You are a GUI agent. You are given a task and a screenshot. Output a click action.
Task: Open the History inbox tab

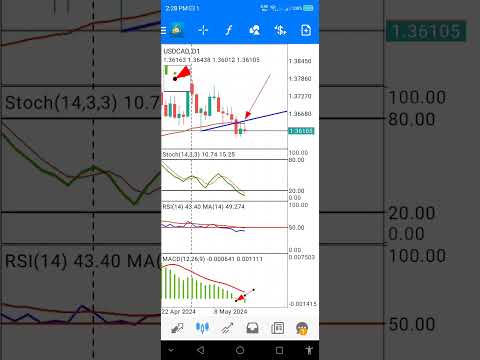[x=252, y=328]
